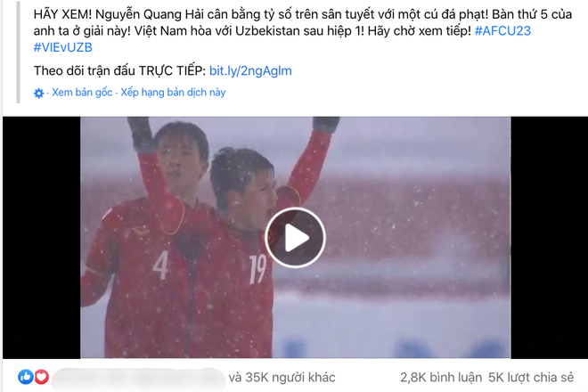Select 'Xem bản gốc' to view original
Screen dimensions: 588x392
click(x=82, y=93)
